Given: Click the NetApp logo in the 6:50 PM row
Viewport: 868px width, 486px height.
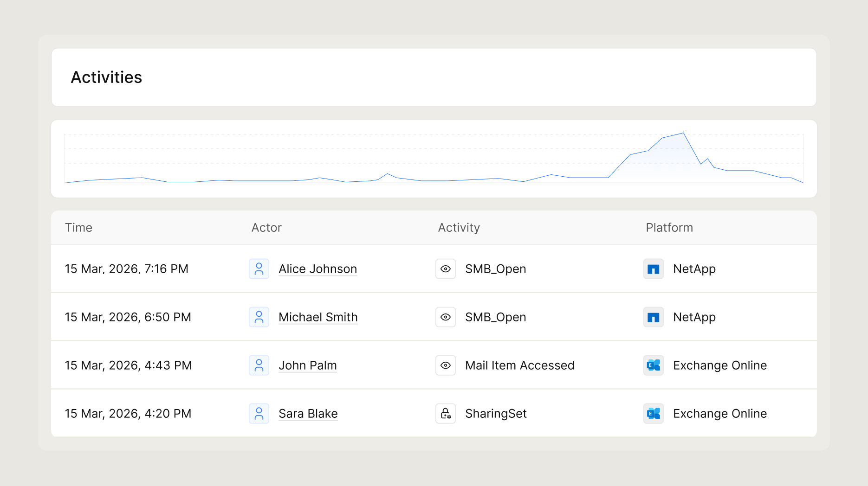Looking at the screenshot, I should point(654,317).
